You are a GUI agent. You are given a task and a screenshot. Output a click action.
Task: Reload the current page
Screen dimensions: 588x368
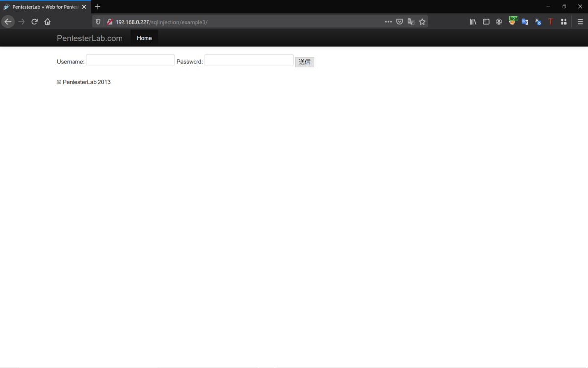34,22
